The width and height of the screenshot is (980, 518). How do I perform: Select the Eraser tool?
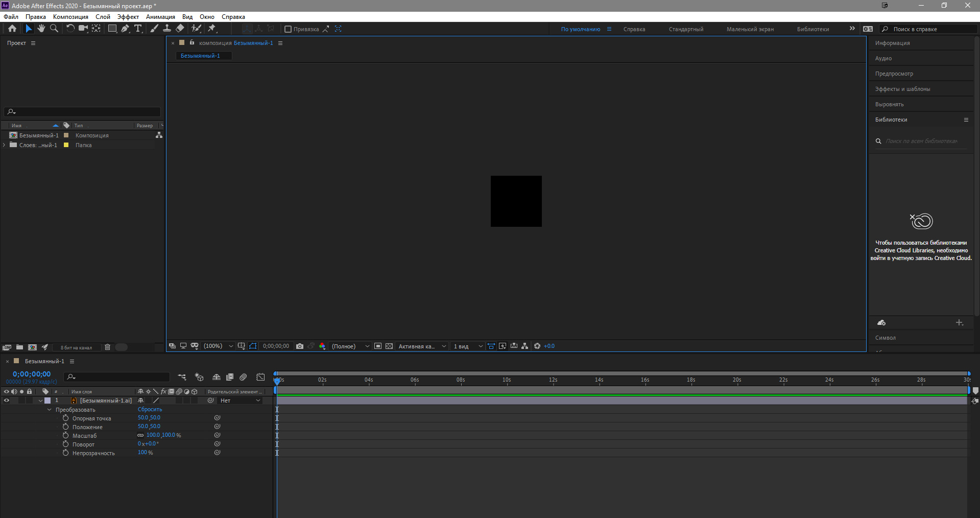click(180, 29)
